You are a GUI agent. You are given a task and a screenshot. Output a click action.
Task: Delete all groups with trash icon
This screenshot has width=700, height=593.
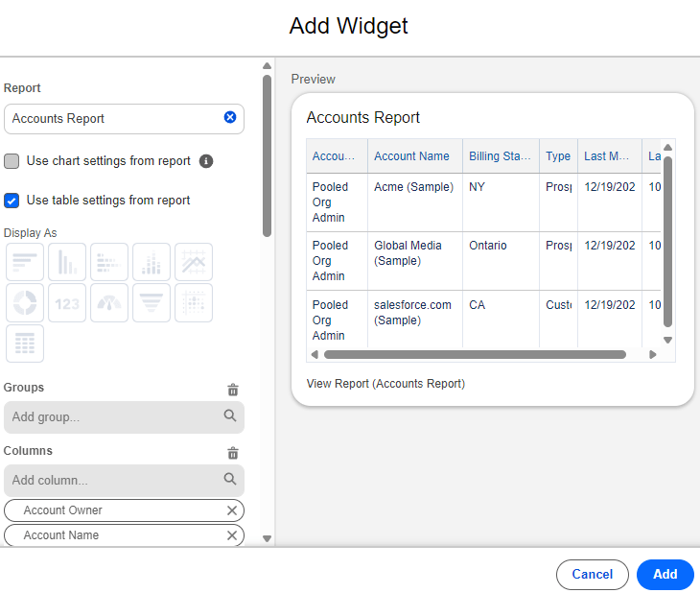(x=233, y=390)
